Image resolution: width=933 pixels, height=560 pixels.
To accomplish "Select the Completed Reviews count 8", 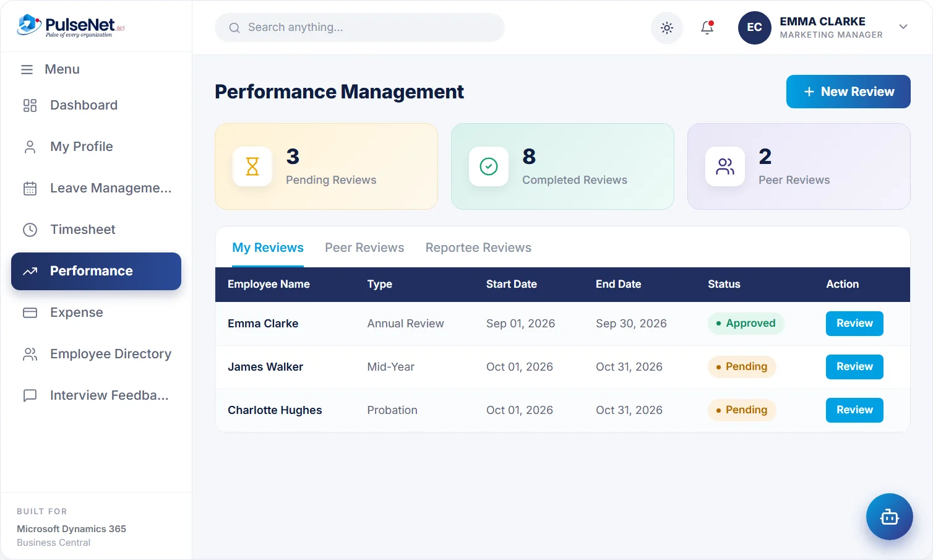I will coord(529,157).
